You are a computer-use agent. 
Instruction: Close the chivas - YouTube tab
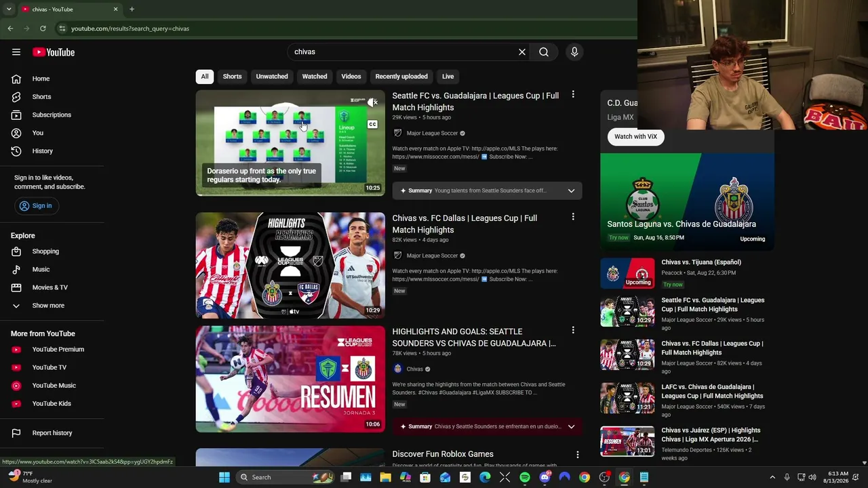[115, 9]
